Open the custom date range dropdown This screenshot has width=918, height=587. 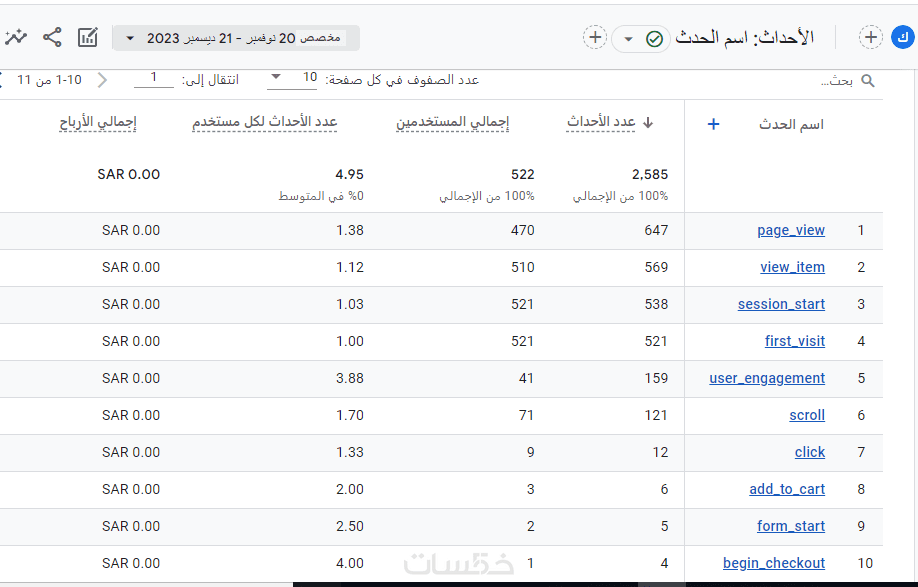236,38
